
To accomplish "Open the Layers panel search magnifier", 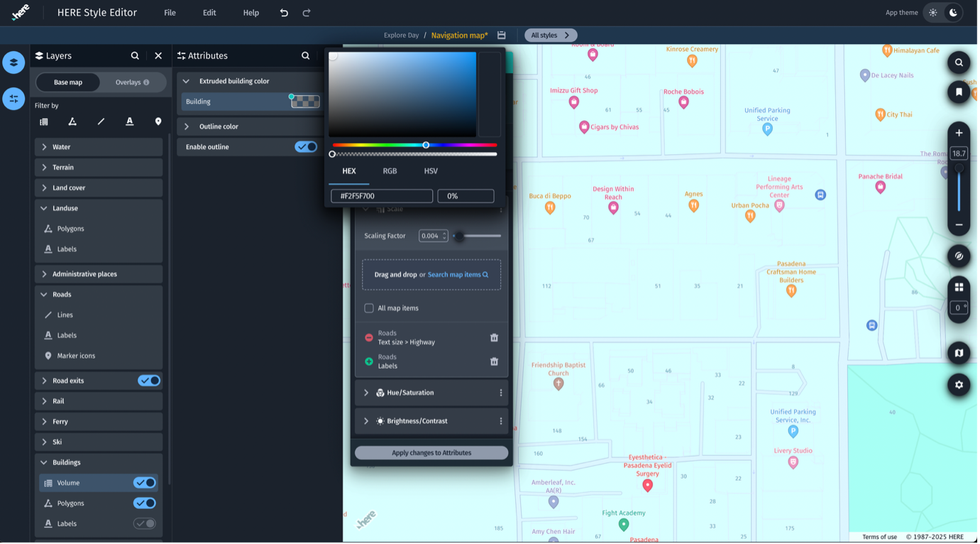I will coord(135,55).
